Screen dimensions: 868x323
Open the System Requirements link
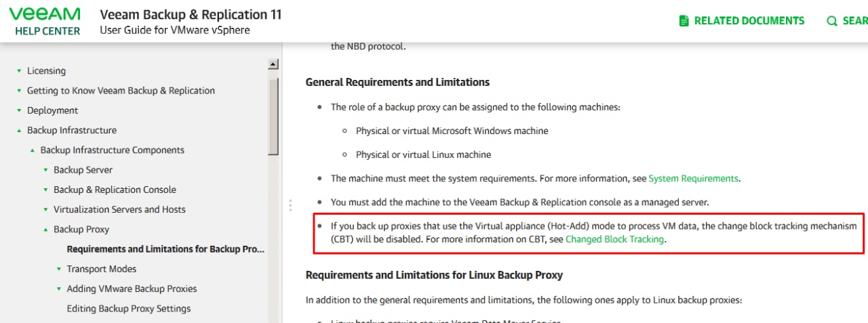693,179
